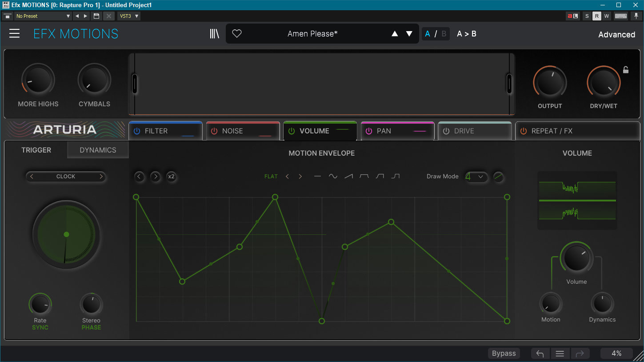
Task: Toggle the VOLUME module power
Action: (x=292, y=131)
